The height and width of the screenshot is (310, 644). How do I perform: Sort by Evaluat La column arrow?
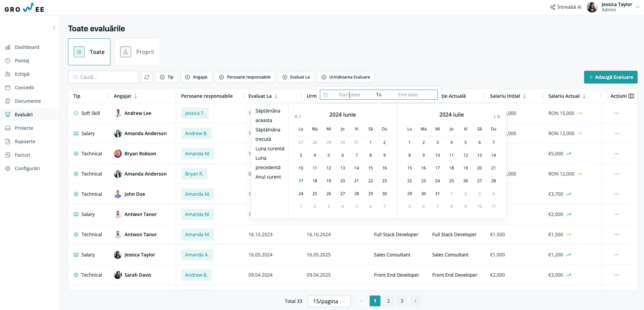[276, 96]
